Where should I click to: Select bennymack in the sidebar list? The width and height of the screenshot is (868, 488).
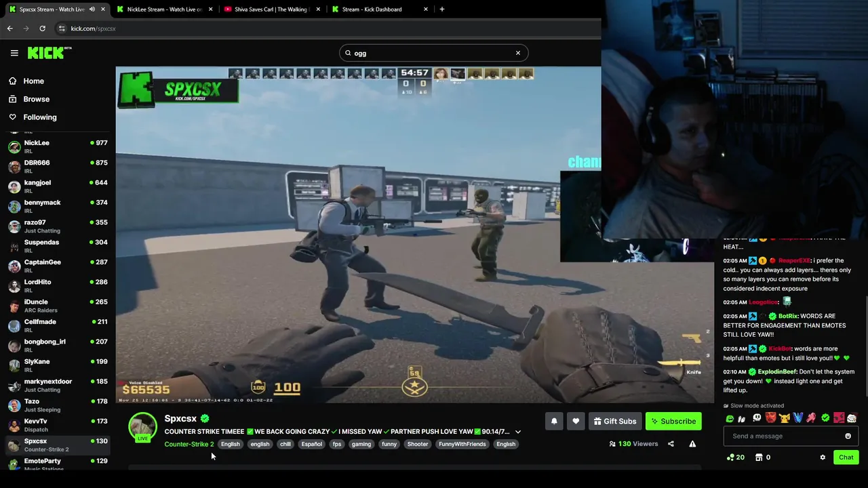(x=58, y=206)
